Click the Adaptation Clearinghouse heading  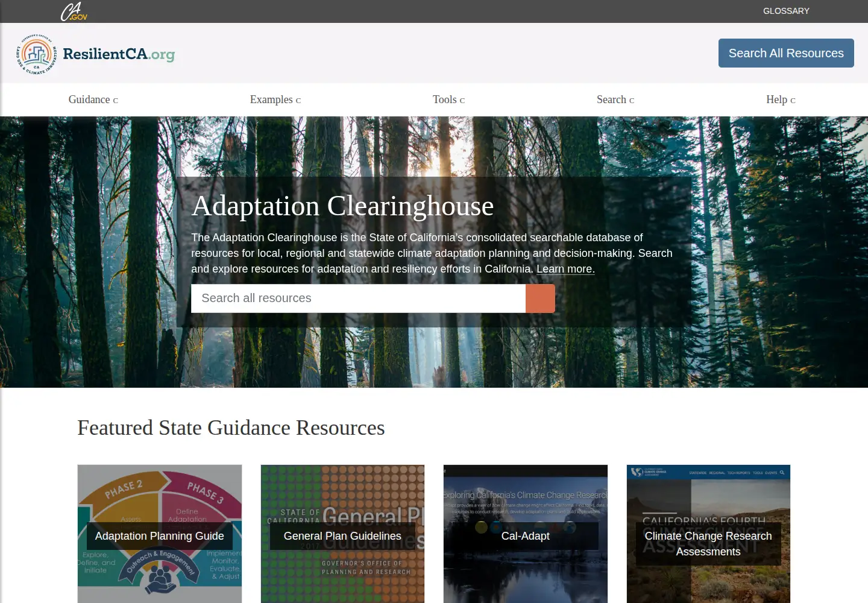[342, 206]
